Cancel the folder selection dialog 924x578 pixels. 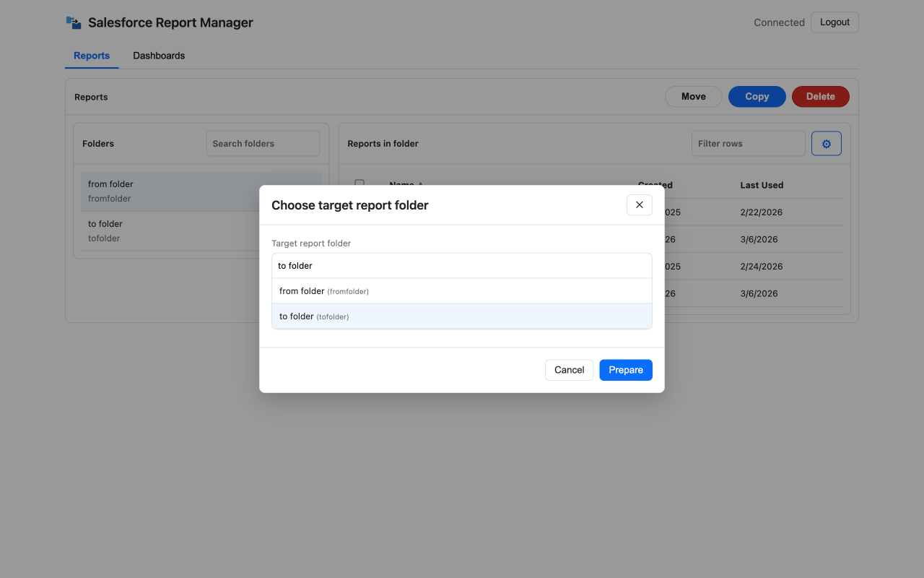pos(569,369)
